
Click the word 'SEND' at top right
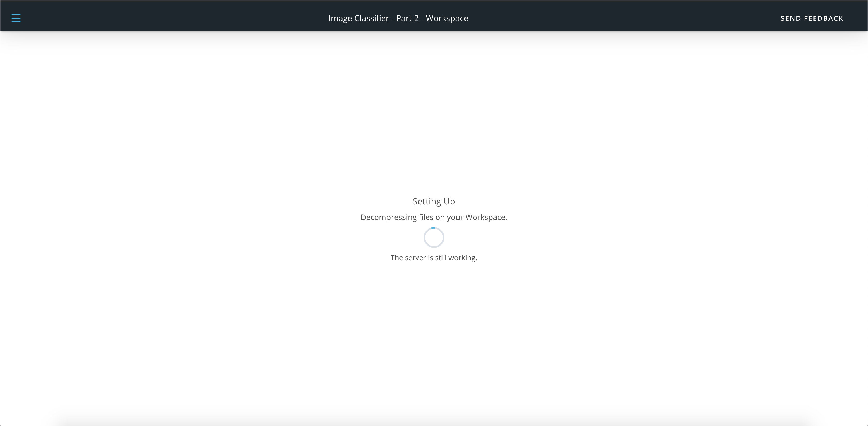[x=791, y=18]
